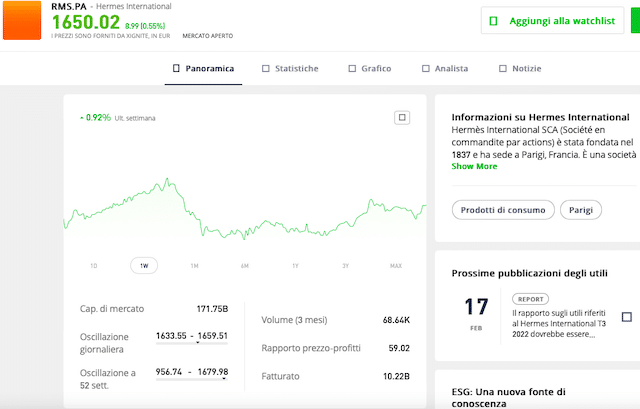Click the MERCATO APERTO status label
Viewport: 640px width, 409px height.
tap(208, 36)
